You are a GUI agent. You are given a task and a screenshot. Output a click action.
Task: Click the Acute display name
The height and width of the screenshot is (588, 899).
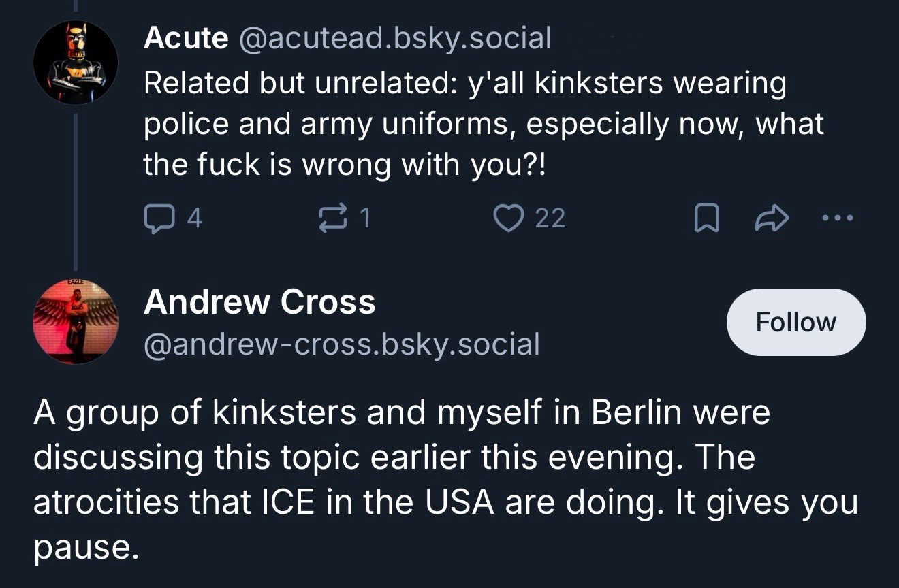coord(185,38)
